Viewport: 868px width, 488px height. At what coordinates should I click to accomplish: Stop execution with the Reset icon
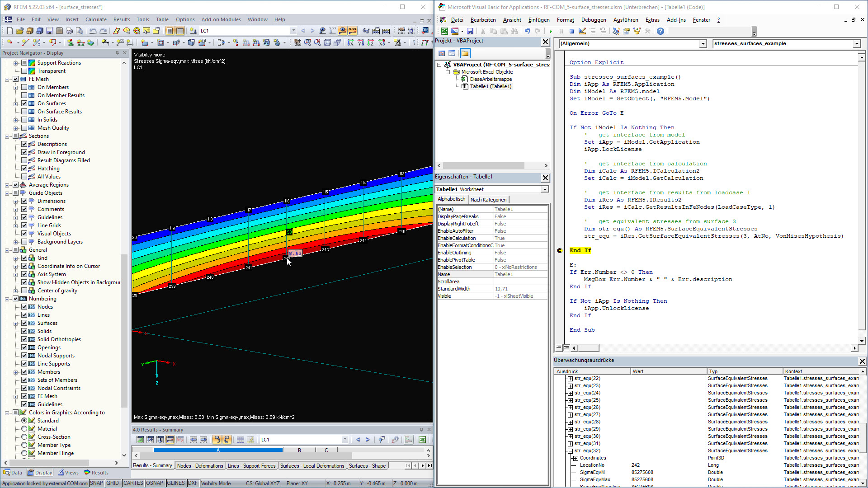click(571, 31)
